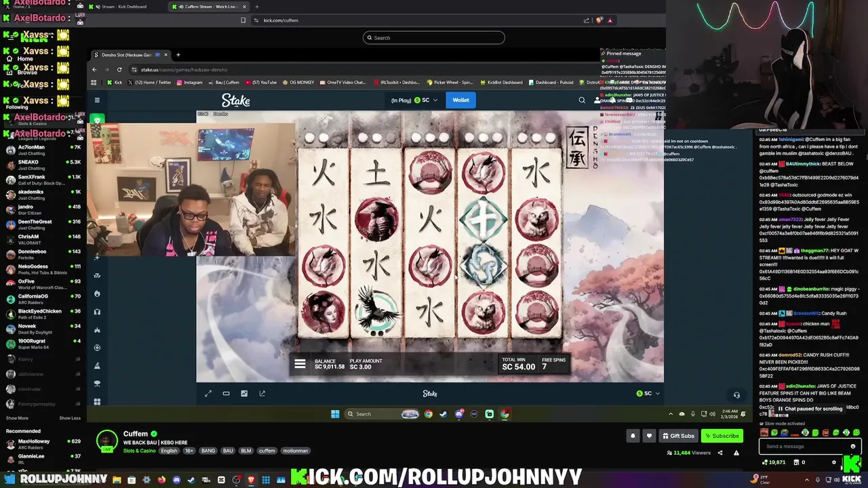Screen dimensions: 868x488
Task: Open the Home / Twitter bookmark
Action: tap(149, 83)
